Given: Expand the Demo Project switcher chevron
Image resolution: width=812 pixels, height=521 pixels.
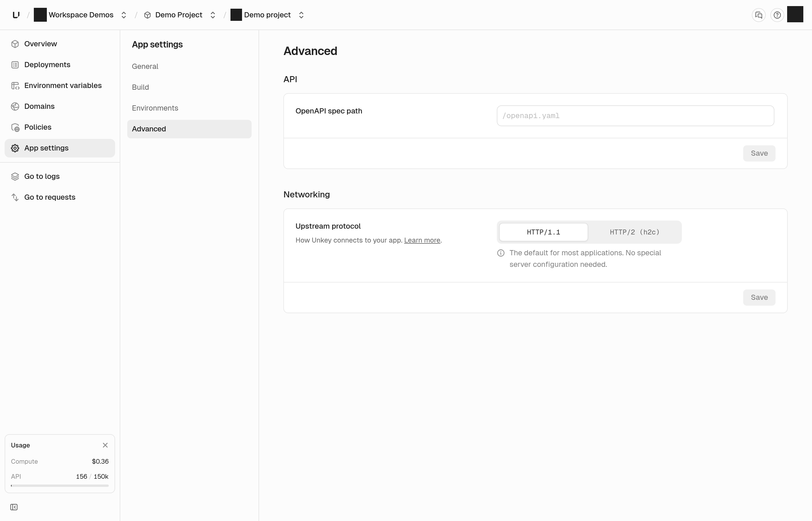Looking at the screenshot, I should click(213, 15).
